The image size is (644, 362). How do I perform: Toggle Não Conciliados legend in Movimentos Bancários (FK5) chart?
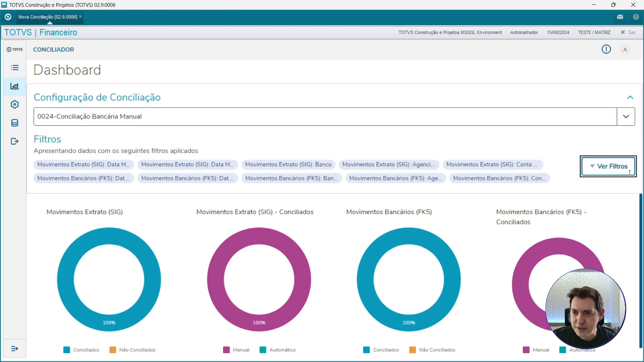(x=432, y=350)
